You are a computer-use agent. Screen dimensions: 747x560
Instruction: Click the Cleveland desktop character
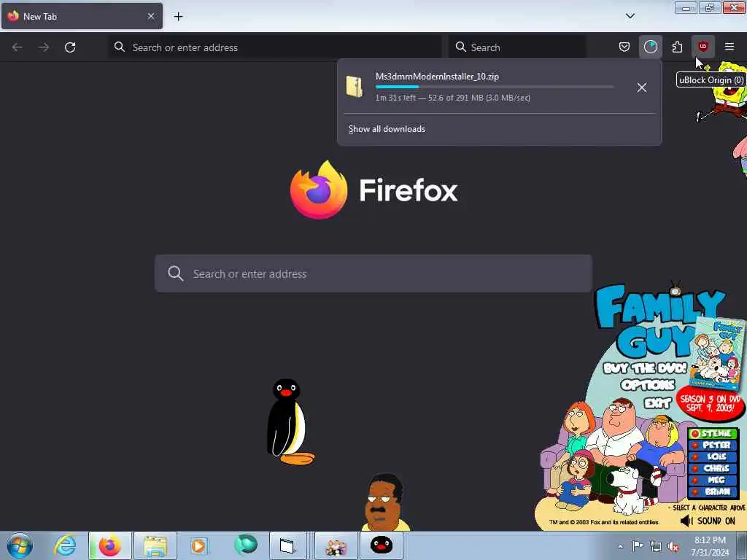point(385,502)
